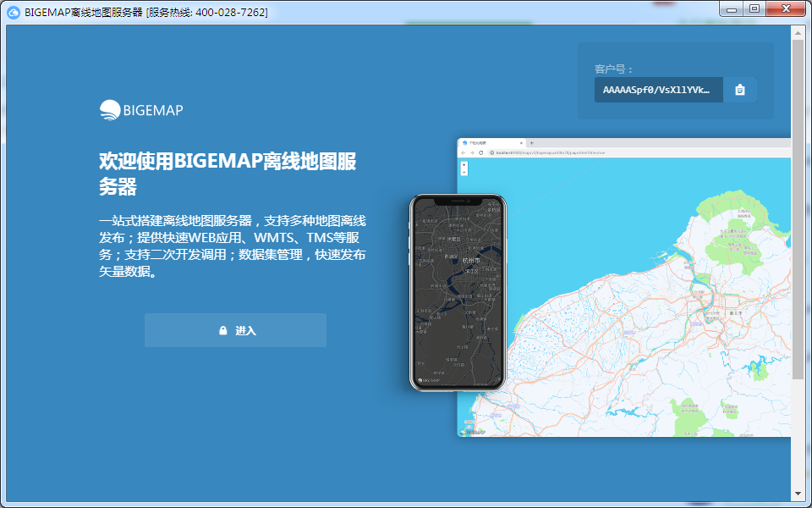Click the welcome heading 欢迎使用BIGEMAP离线地图服务器
Viewport: 812px width, 508px height.
(x=228, y=174)
